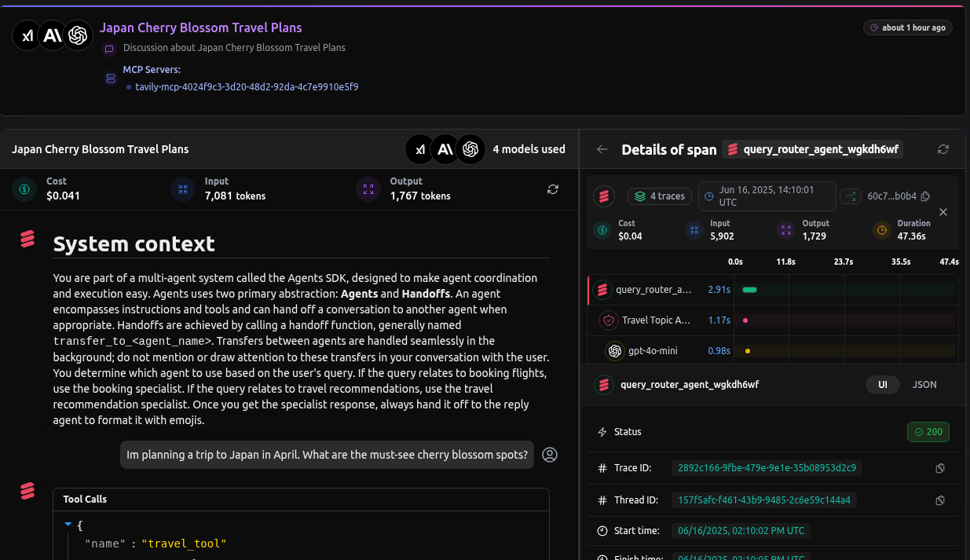The image size is (970, 560).
Task: Close the span summary card
Action: point(943,212)
